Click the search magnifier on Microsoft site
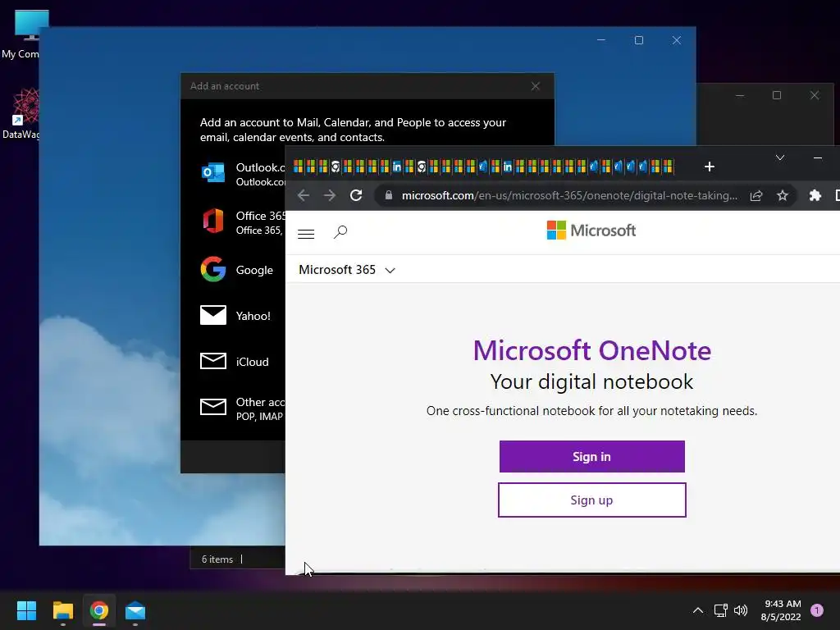 [340, 232]
